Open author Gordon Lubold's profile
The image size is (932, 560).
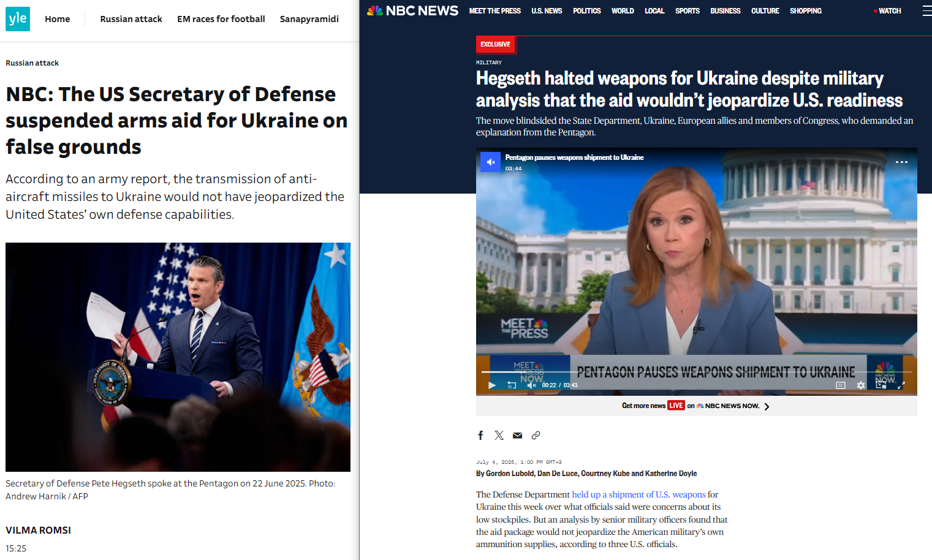tap(509, 474)
